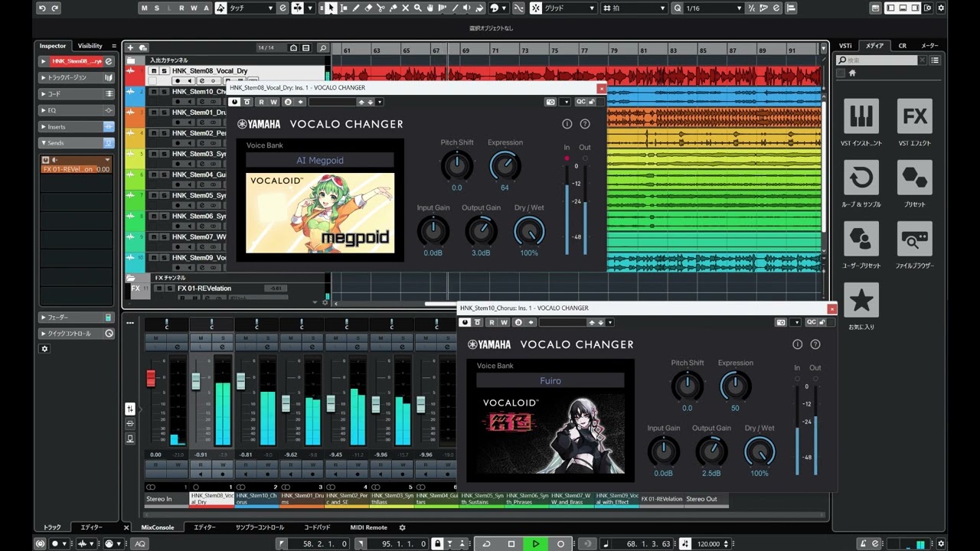Open info icon in Megpoid Vocalo Changer
Viewport: 980px width, 551px height.
[567, 124]
